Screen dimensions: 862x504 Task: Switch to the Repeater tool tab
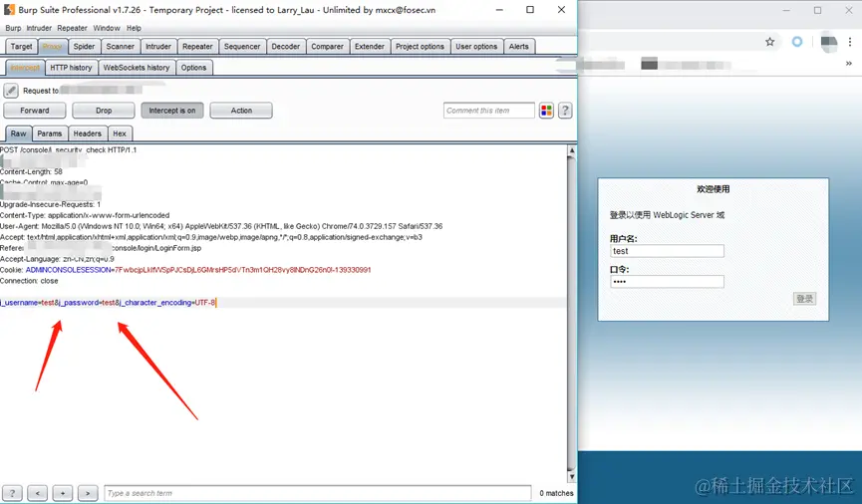point(197,47)
